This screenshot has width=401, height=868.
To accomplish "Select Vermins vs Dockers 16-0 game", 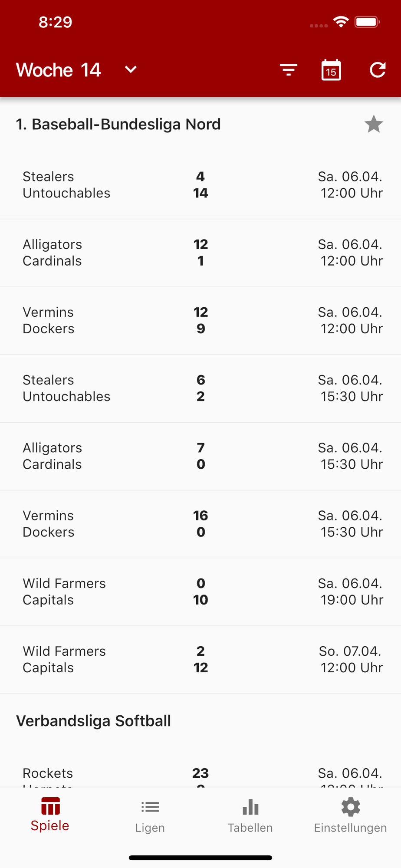I will tap(200, 524).
